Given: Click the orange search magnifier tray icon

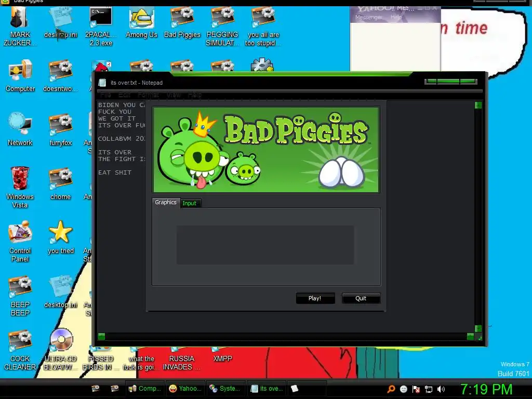Looking at the screenshot, I should point(391,389).
